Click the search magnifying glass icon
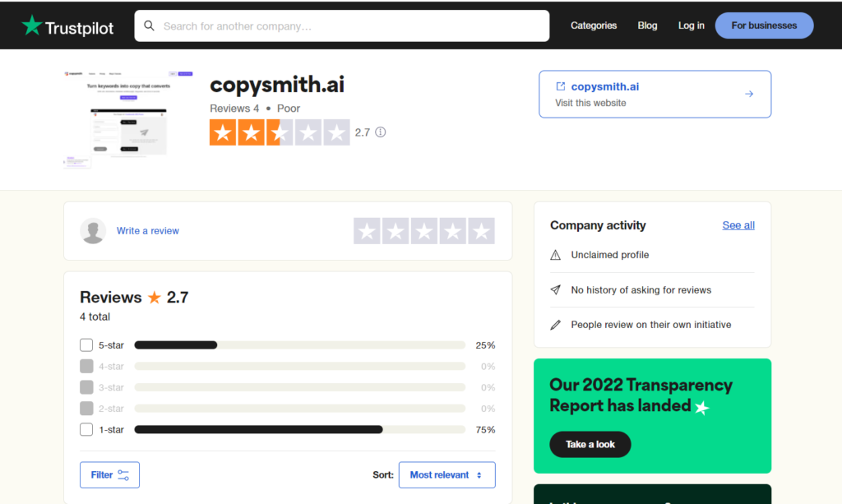 pos(150,25)
